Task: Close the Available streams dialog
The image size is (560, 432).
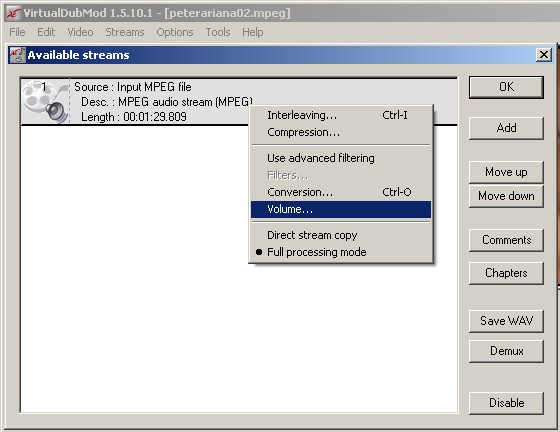Action: click(x=544, y=55)
